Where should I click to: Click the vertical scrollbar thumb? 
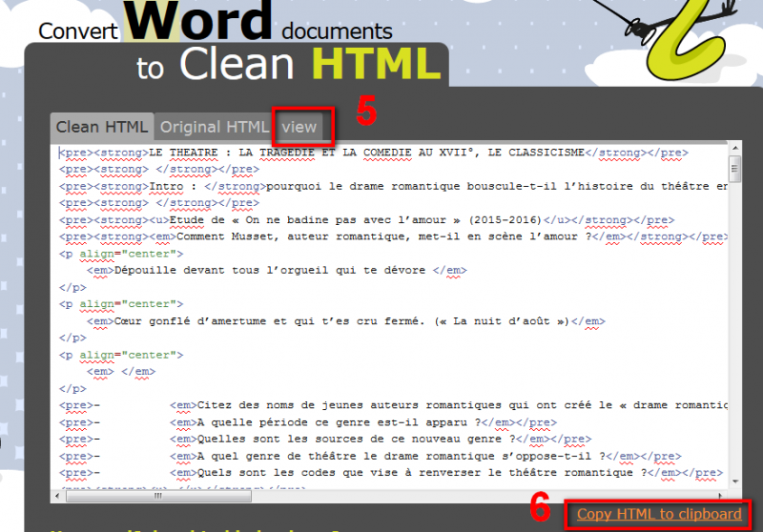pyautogui.click(x=734, y=169)
